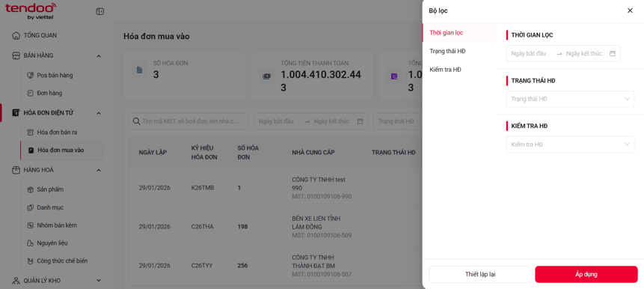644x289 pixels.
Task: Click invoice number 198
Action: [242, 227]
